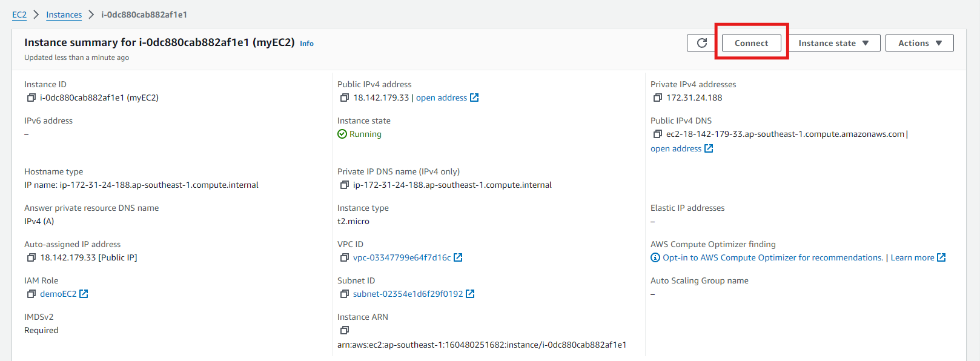The image size is (980, 361).
Task: Copy the Private IP DNS name
Action: pos(345,185)
